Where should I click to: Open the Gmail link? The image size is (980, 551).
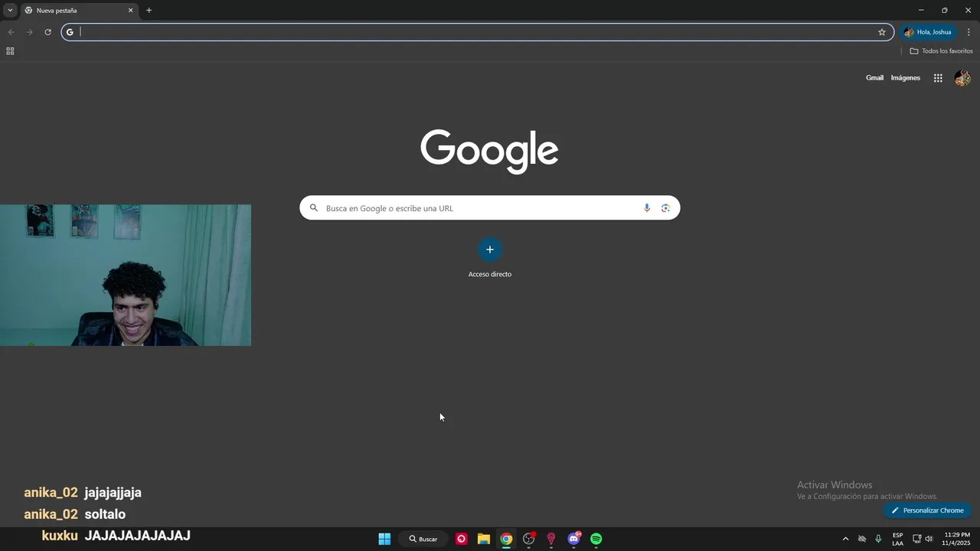[x=874, y=78]
